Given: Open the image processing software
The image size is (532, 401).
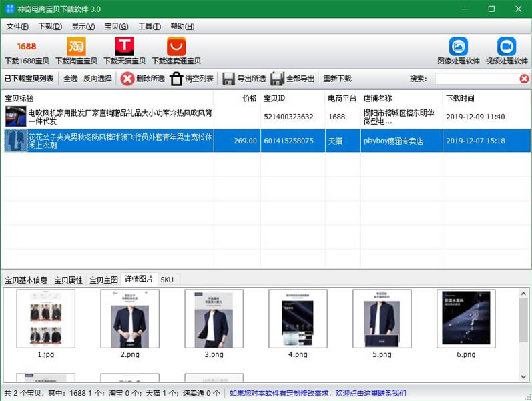Looking at the screenshot, I should pos(459,47).
